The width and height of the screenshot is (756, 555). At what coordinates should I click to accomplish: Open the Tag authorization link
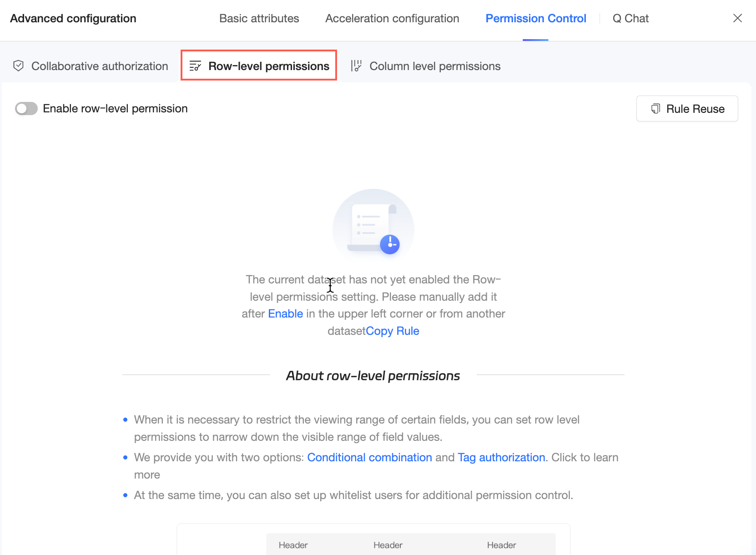coord(501,458)
